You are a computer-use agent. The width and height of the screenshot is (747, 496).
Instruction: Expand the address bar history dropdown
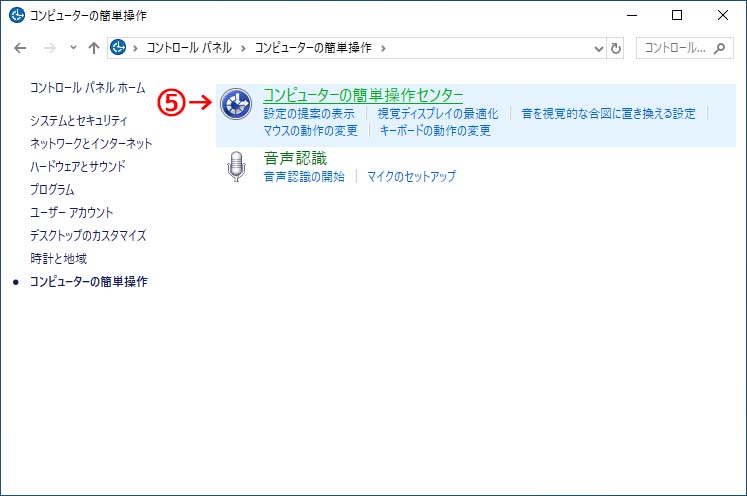pos(598,47)
